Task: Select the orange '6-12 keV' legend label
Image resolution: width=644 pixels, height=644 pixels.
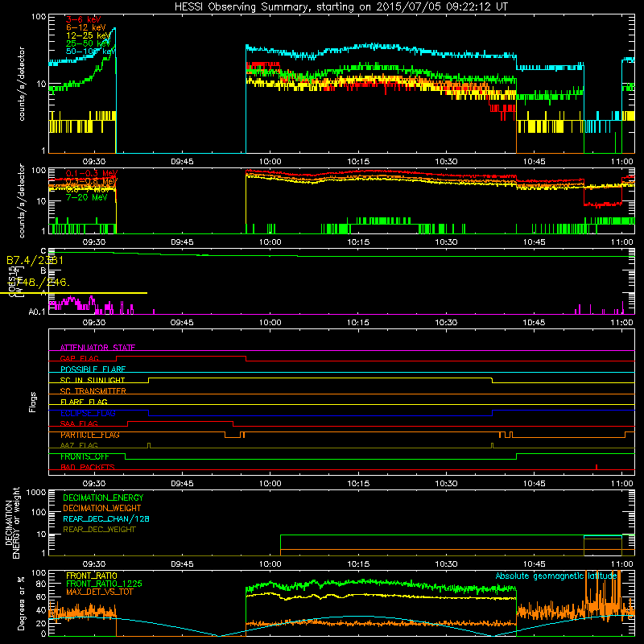Action: (x=86, y=27)
